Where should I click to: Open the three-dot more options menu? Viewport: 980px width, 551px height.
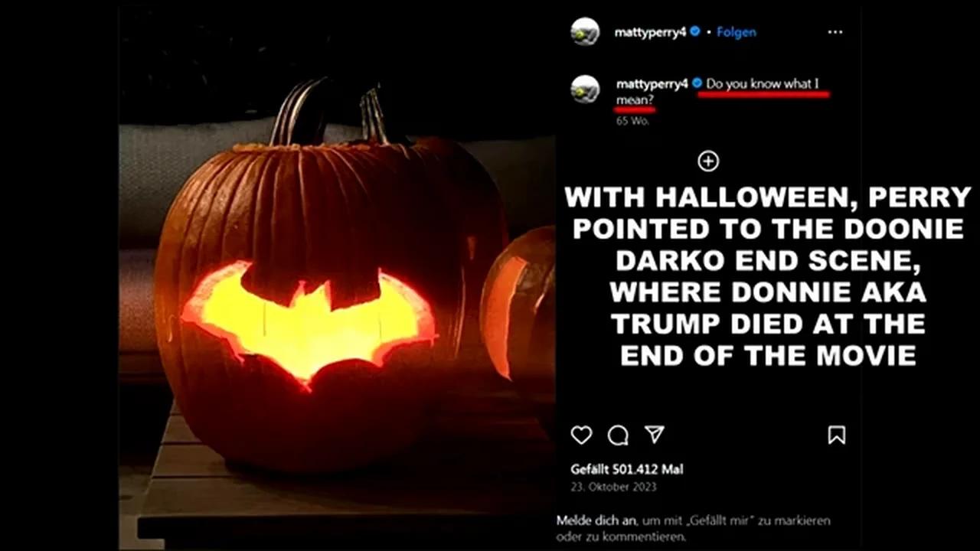click(835, 32)
